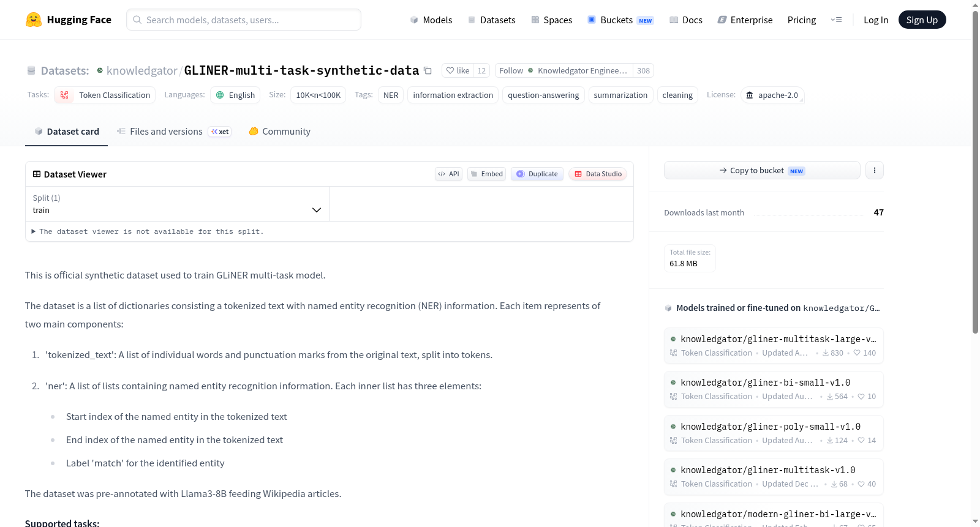The height and width of the screenshot is (527, 980).
Task: Click Copy to bucket button
Action: click(762, 170)
